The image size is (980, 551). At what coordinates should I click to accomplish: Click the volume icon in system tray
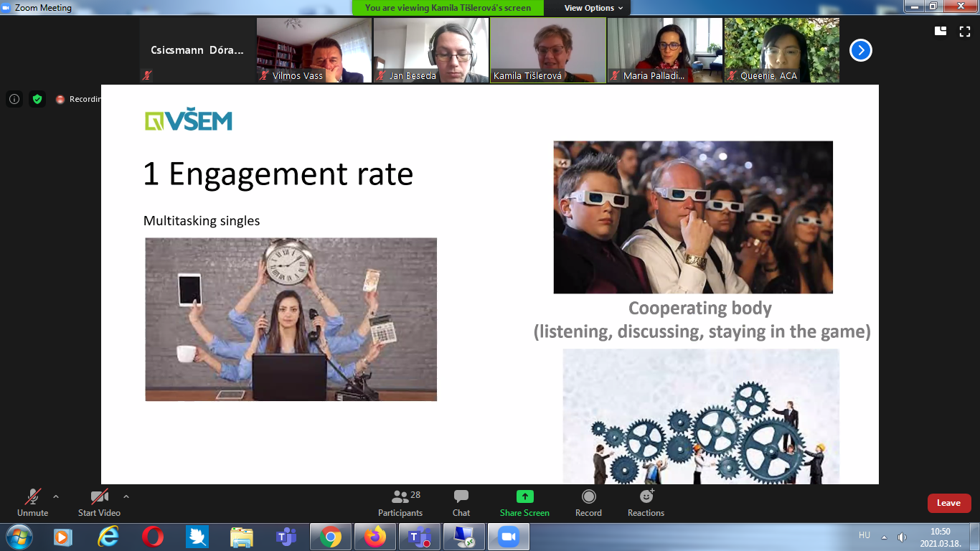[902, 537]
